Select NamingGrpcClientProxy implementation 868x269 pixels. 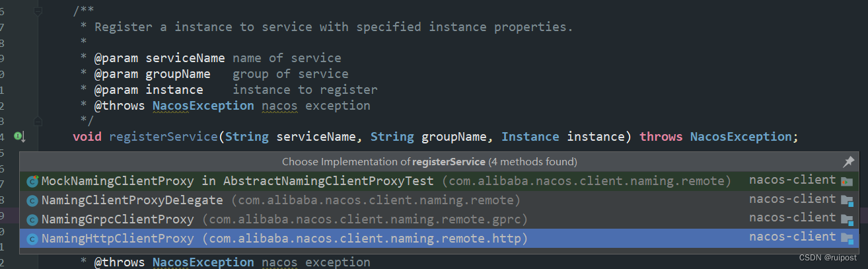click(439, 219)
